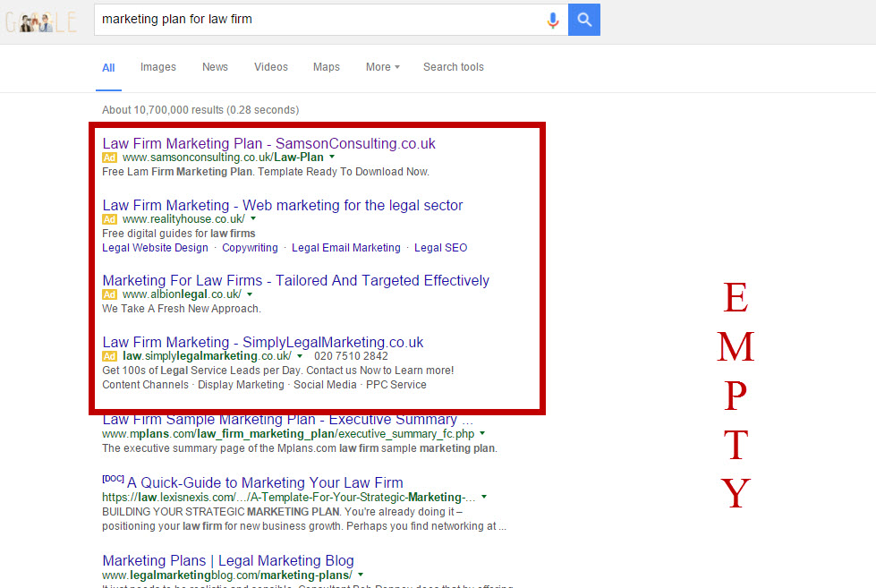This screenshot has height=588, width=876.
Task: Open the Web marketing for the legal sector ad
Action: point(283,205)
